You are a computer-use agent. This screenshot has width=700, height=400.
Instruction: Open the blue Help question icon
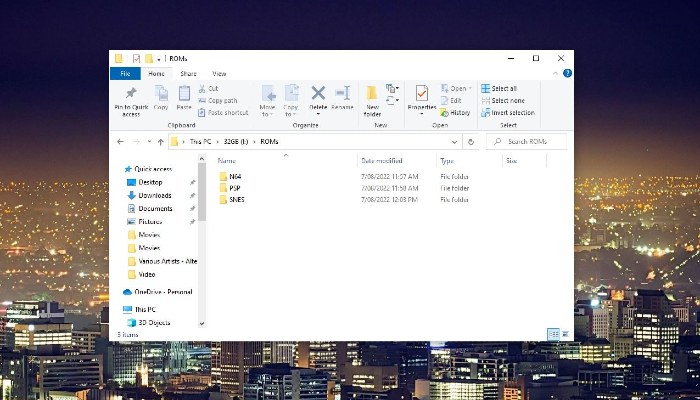coord(567,73)
